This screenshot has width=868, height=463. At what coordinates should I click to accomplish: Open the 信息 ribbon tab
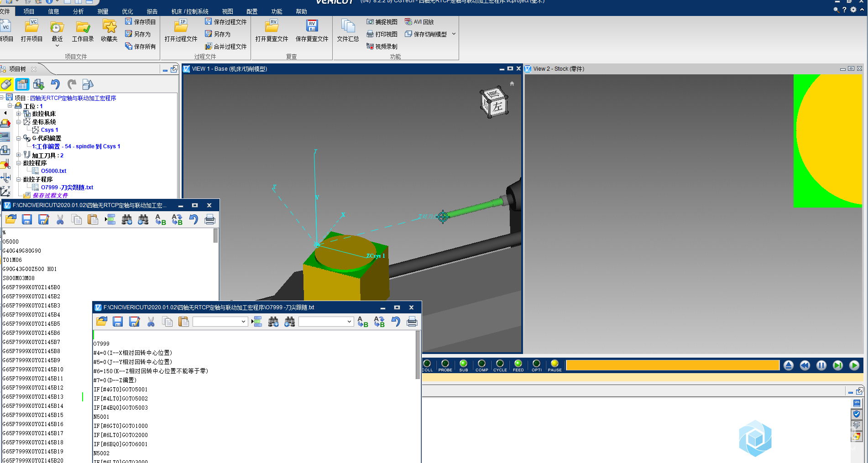(53, 11)
